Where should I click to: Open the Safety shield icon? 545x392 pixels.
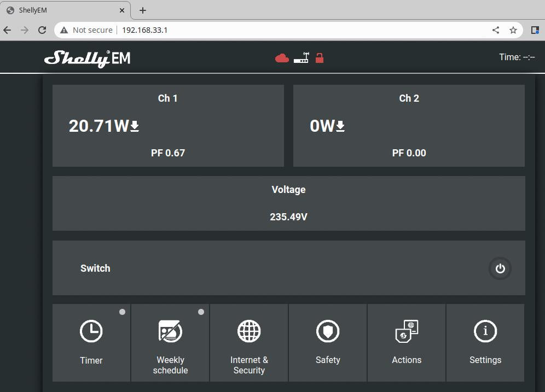click(x=328, y=331)
